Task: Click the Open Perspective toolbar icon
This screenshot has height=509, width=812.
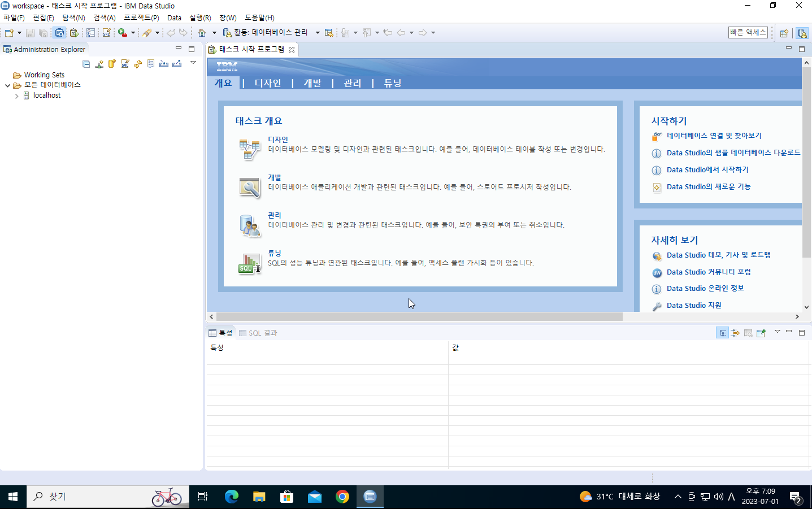Action: (784, 33)
